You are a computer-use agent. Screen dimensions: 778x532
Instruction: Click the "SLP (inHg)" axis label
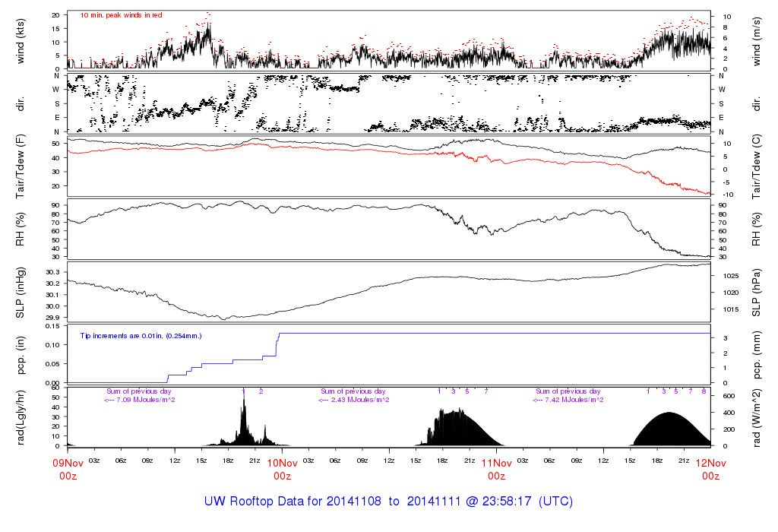pyautogui.click(x=22, y=292)
